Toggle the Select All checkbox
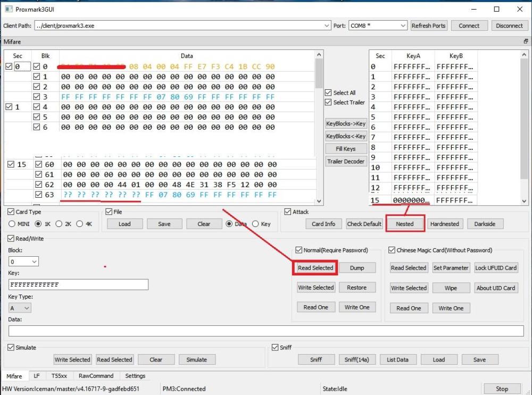Viewport: 532px width, 395px height. [x=328, y=93]
